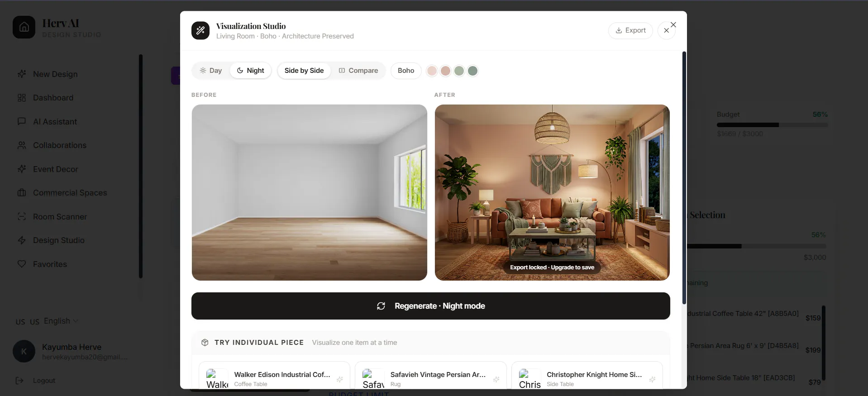Click sparkle icon on Walker Edison card
This screenshot has height=396, width=868.
pyautogui.click(x=340, y=379)
